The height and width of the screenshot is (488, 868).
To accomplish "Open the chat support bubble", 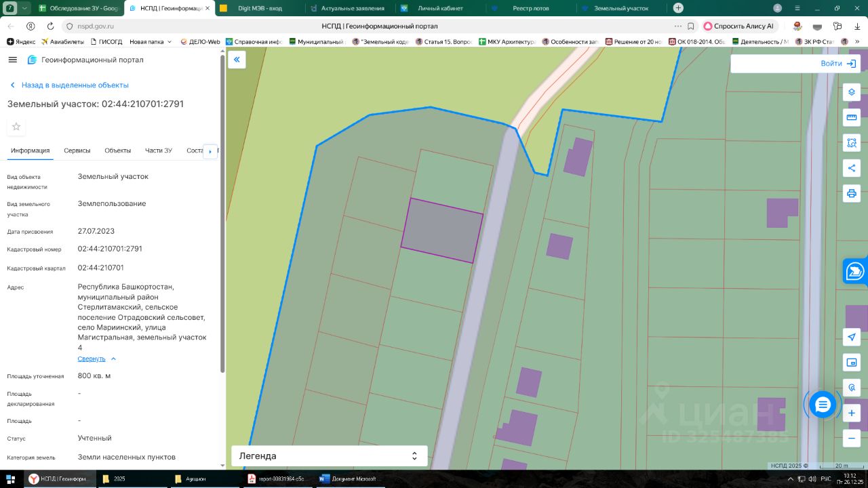I will (x=823, y=405).
